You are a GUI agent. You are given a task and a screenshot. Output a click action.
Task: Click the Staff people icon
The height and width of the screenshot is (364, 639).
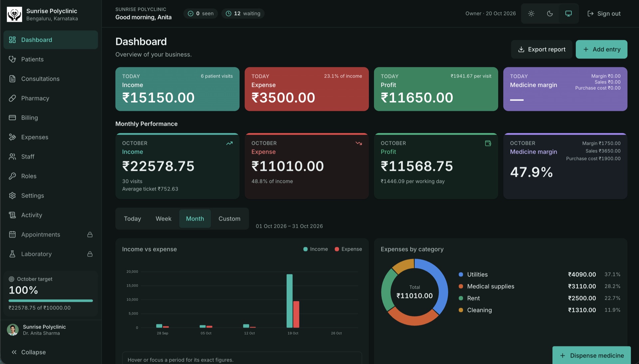[12, 157]
